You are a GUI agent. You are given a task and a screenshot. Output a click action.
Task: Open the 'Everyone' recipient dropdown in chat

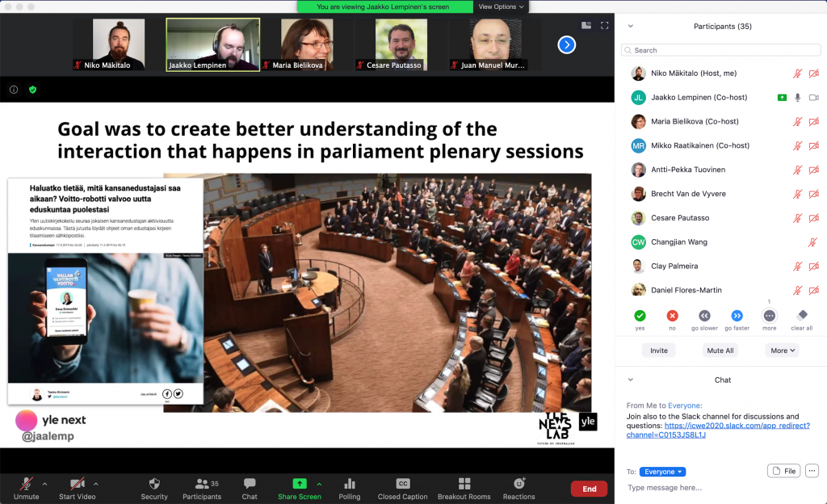pos(662,472)
